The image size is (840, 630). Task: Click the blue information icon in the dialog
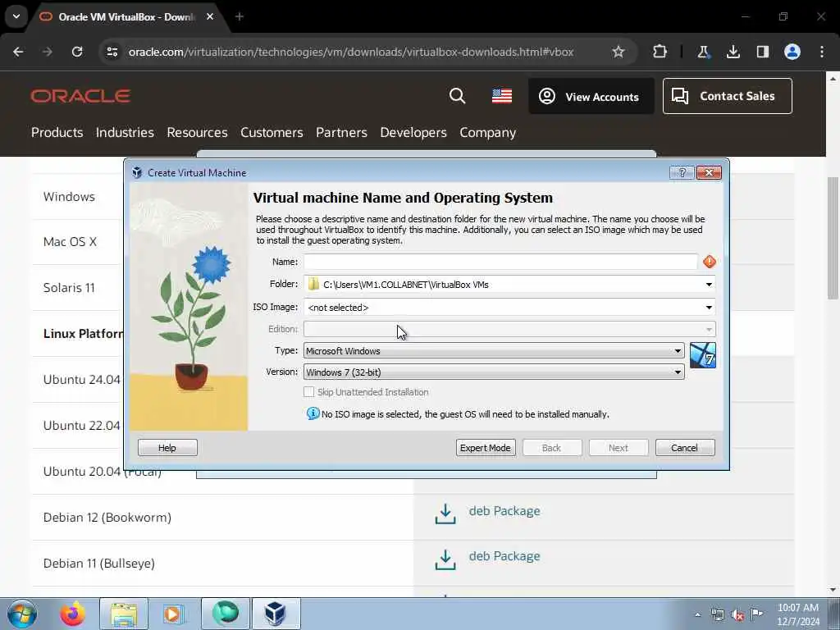point(313,413)
